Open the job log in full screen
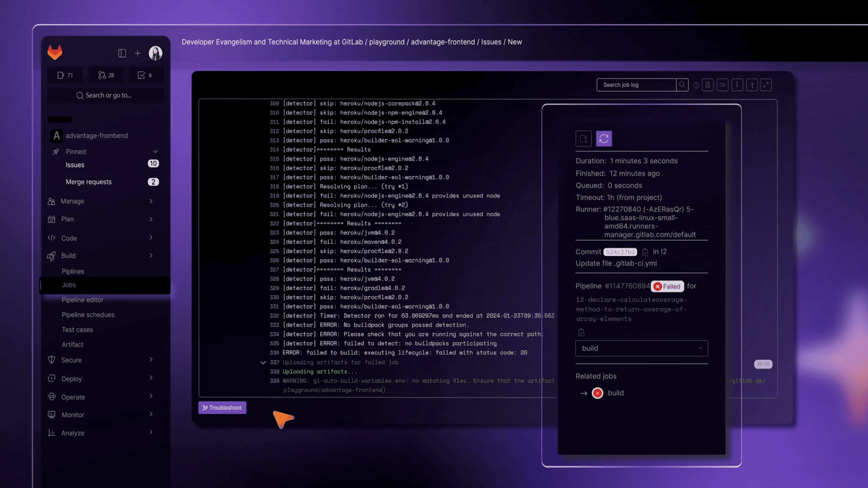 [x=766, y=85]
